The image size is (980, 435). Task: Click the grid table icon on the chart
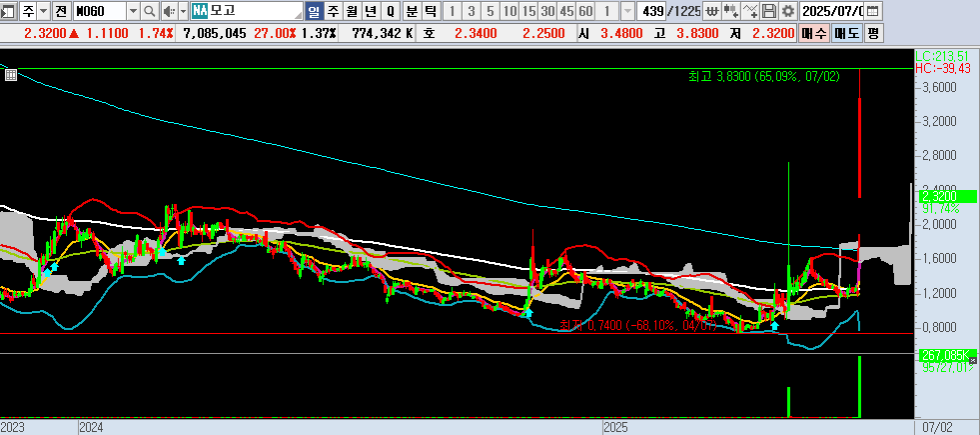point(10,75)
